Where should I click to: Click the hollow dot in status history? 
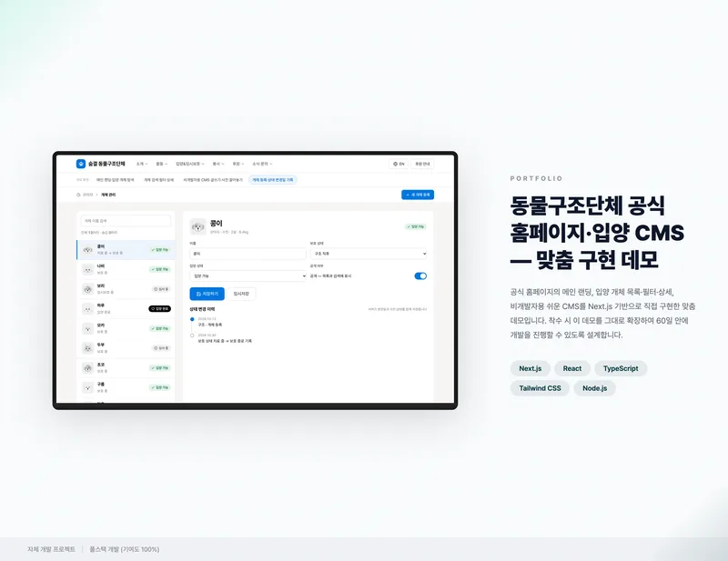coord(192,335)
